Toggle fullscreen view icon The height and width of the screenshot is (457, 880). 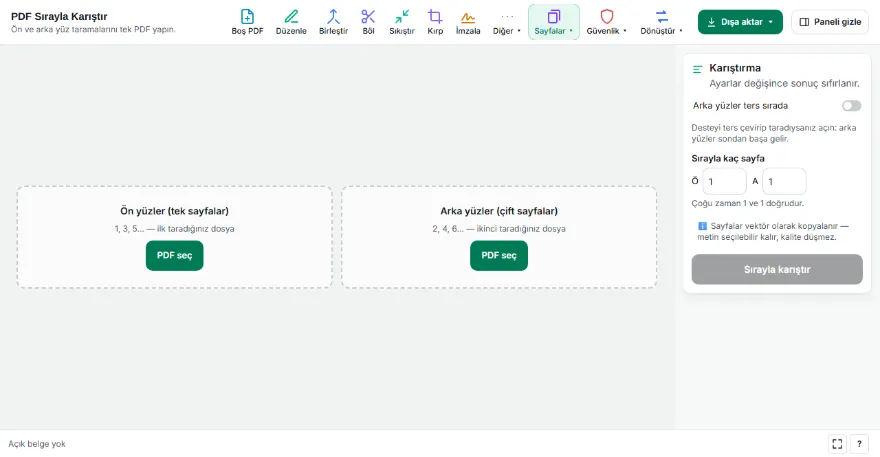[837, 444]
